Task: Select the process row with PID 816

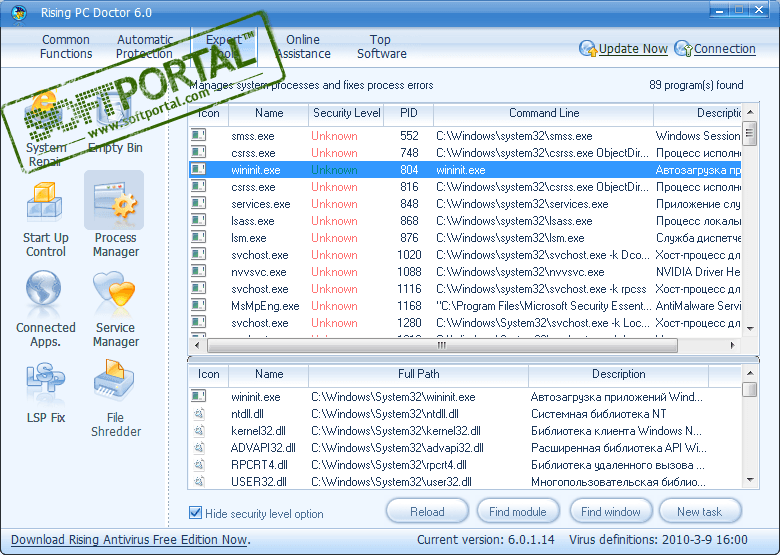Action: click(465, 186)
